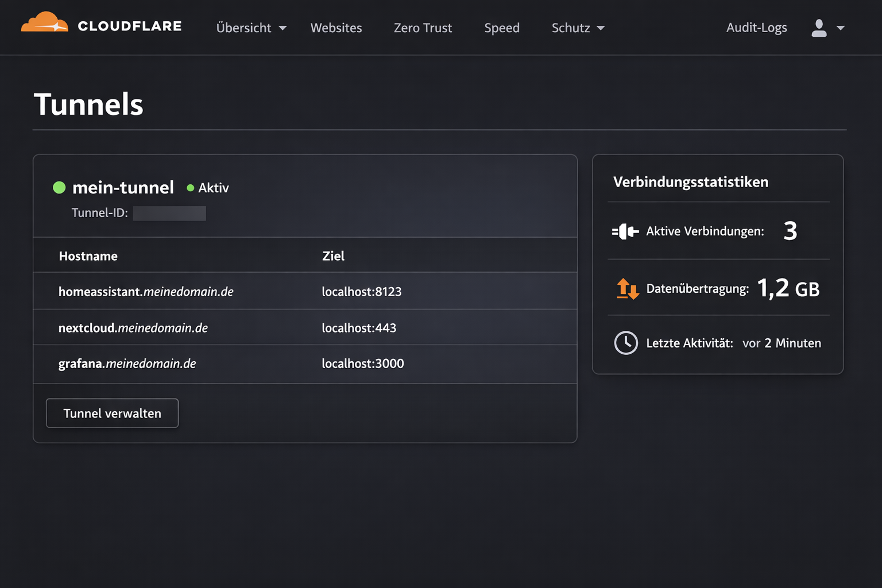
Task: Select the orange data transfer arrows icon
Action: coord(627,289)
